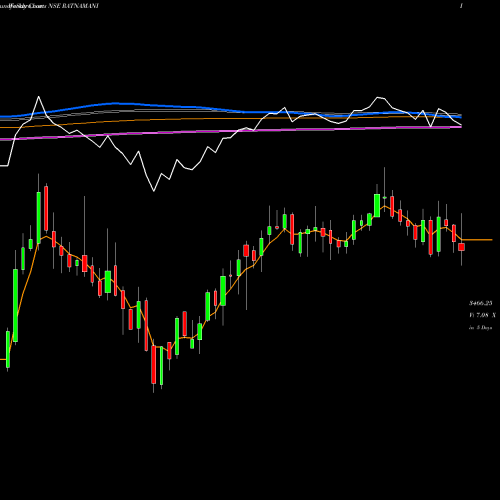This screenshot has width=500, height=500.
Task: Click the '5 Days' label
Action: [x=484, y=328]
